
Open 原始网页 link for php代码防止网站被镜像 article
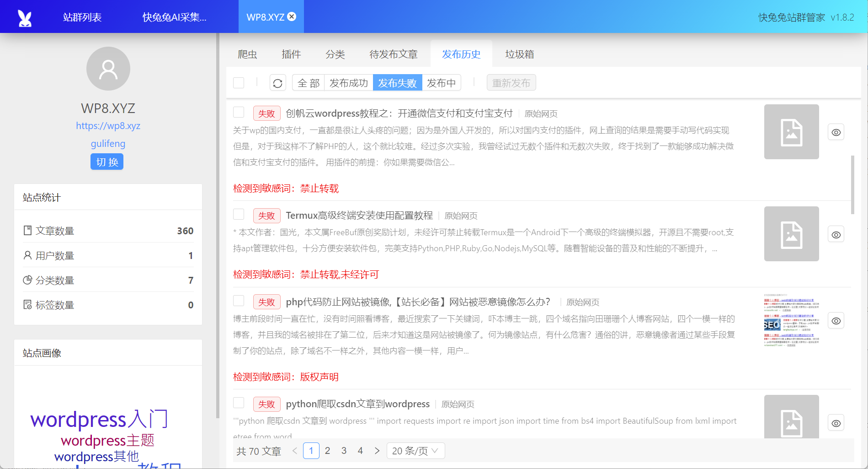pos(583,302)
